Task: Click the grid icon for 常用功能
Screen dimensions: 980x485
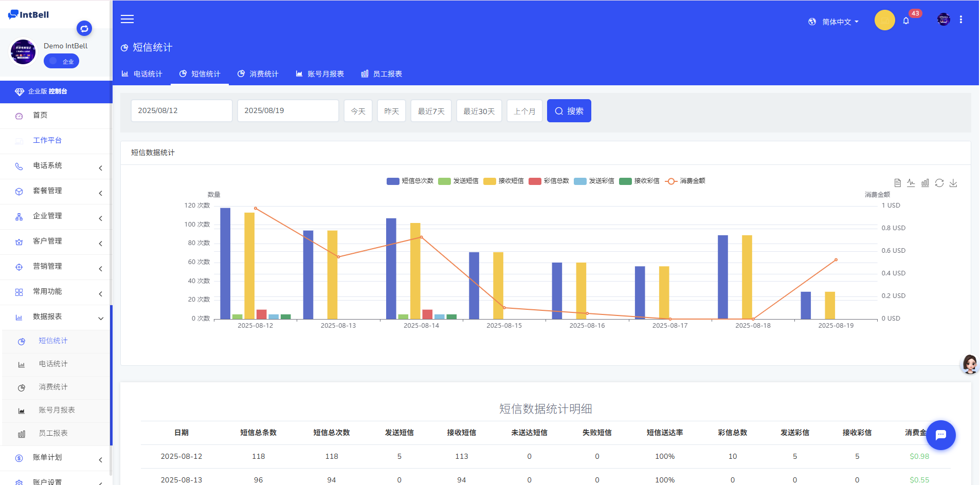Action: coord(19,292)
